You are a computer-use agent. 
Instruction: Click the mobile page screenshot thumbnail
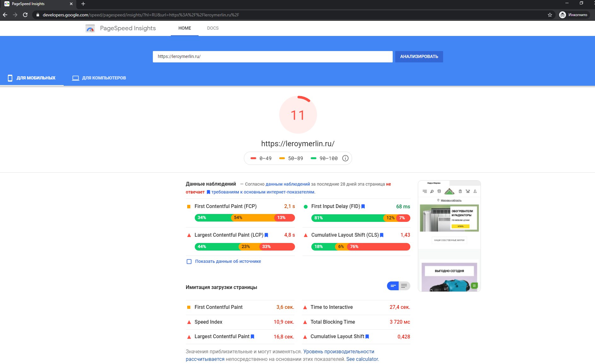pyautogui.click(x=449, y=236)
